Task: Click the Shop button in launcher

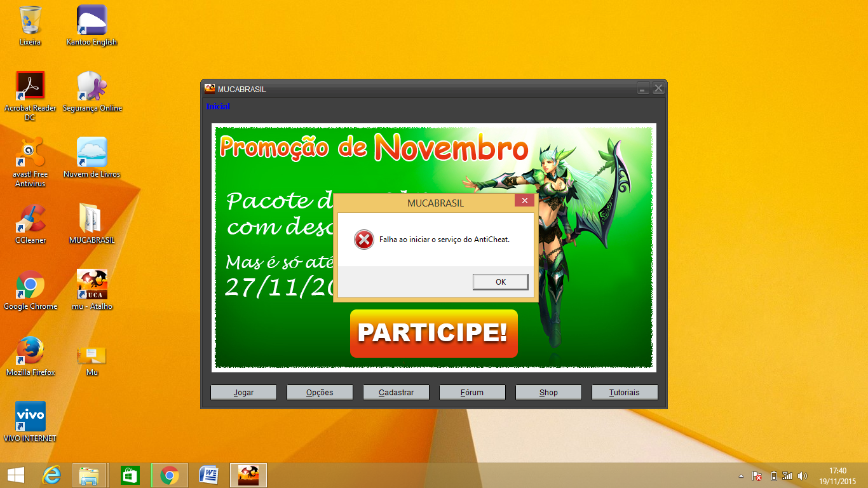Action: pos(548,393)
